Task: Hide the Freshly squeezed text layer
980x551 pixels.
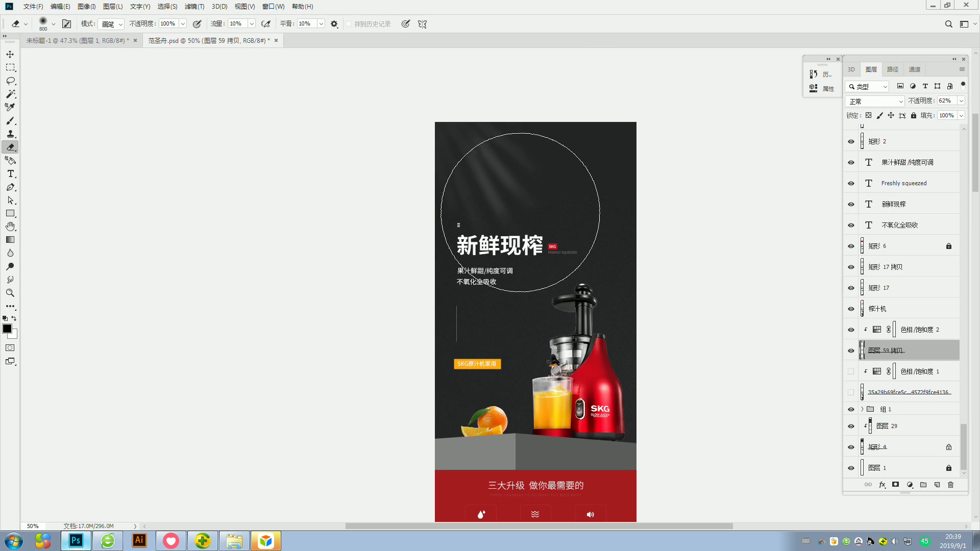Action: 851,183
